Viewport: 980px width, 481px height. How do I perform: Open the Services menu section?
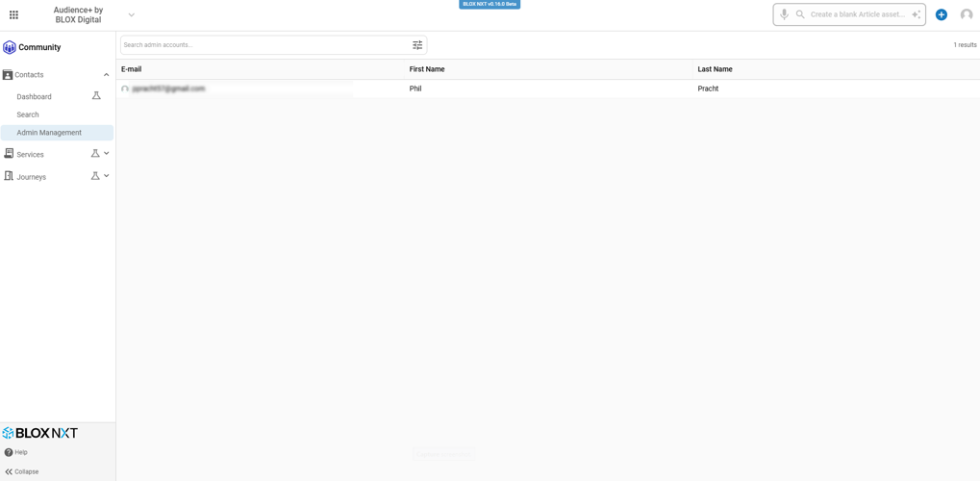[x=30, y=155]
